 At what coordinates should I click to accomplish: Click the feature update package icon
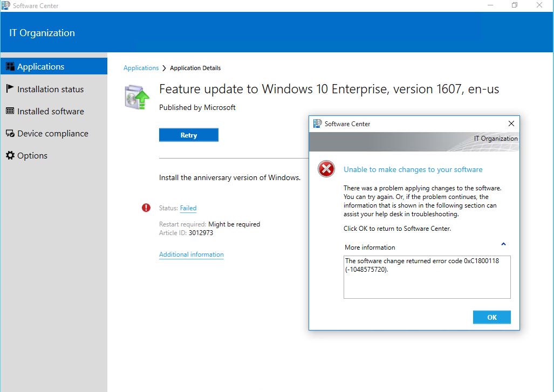pos(137,97)
